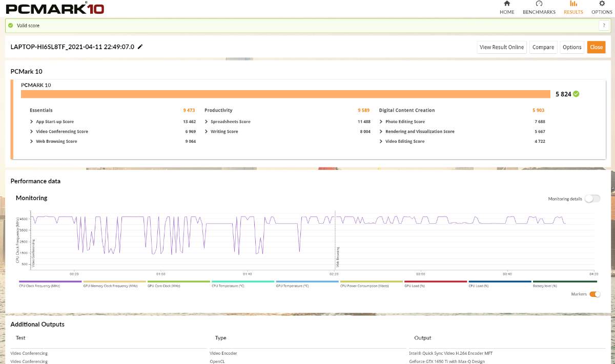615x364 pixels.
Task: Select the GPU Load legend swatch
Action: [x=436, y=282]
